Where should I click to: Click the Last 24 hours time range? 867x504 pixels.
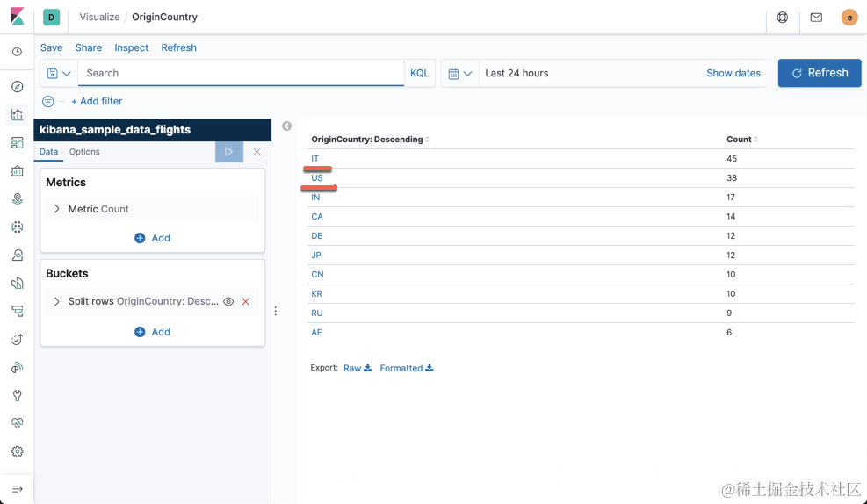pyautogui.click(x=517, y=73)
